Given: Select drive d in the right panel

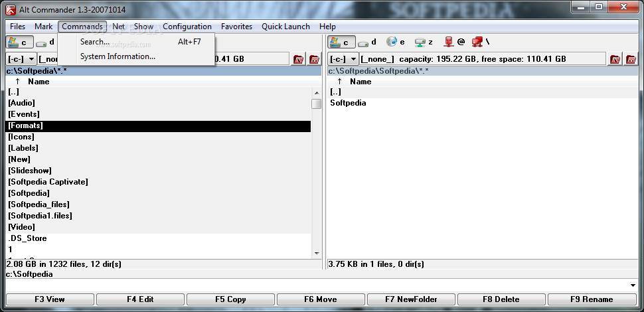Looking at the screenshot, I should (366, 42).
